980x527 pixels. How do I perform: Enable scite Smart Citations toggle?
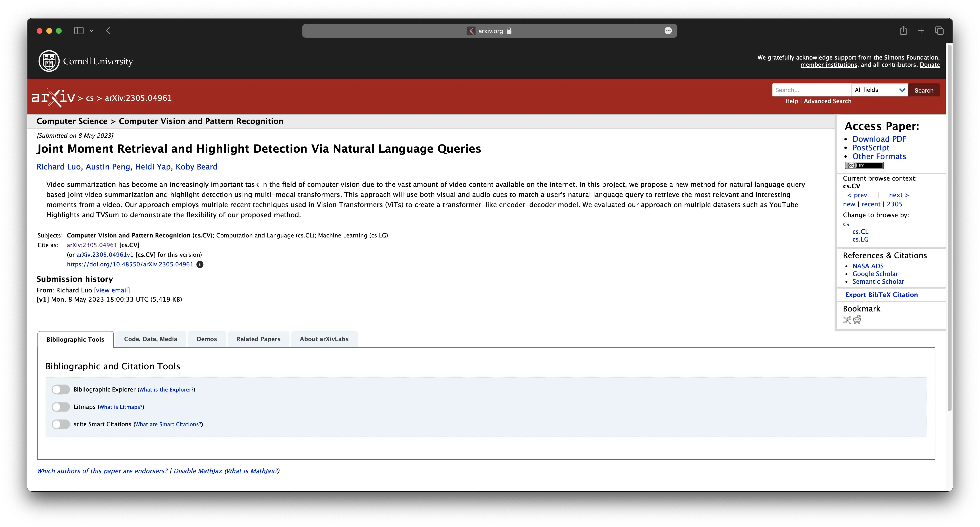[61, 424]
